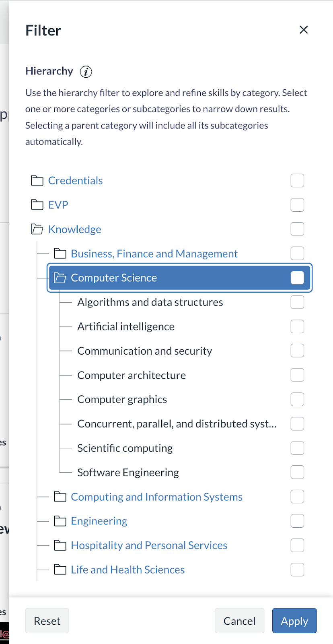Click the Engineering folder icon
Image resolution: width=333 pixels, height=644 pixels.
[x=60, y=521]
